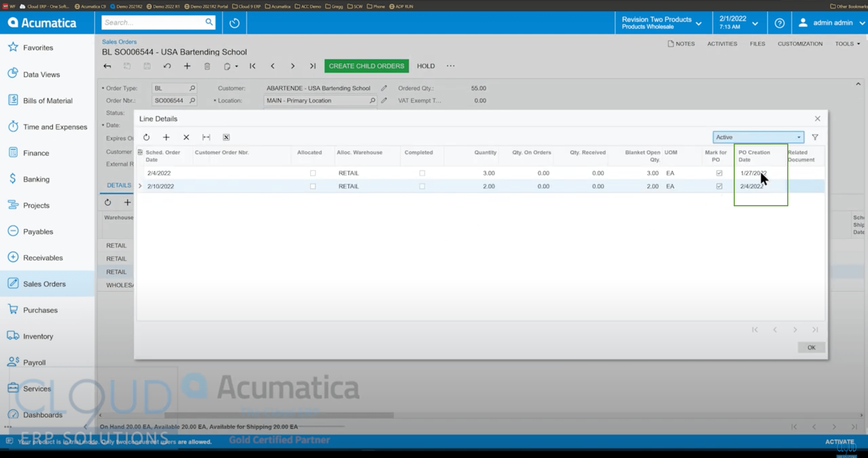Go to the previous sales order record
This screenshot has height=458, width=868.
click(273, 66)
